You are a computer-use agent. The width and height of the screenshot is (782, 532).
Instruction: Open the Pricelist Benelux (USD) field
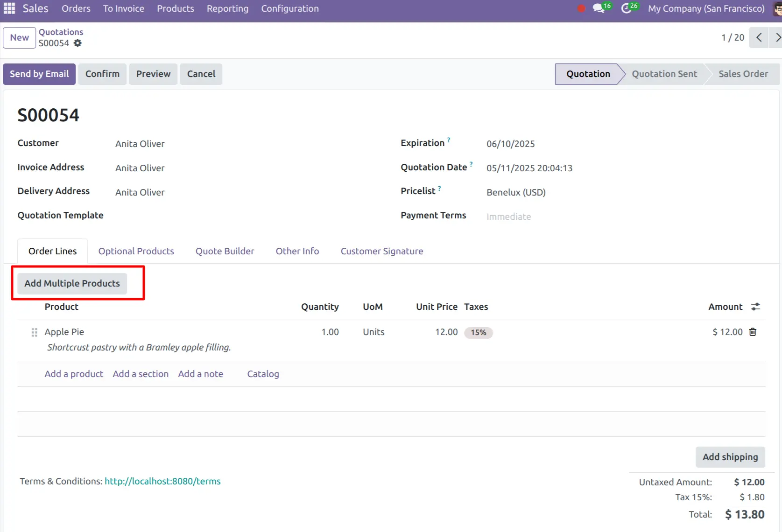click(516, 192)
